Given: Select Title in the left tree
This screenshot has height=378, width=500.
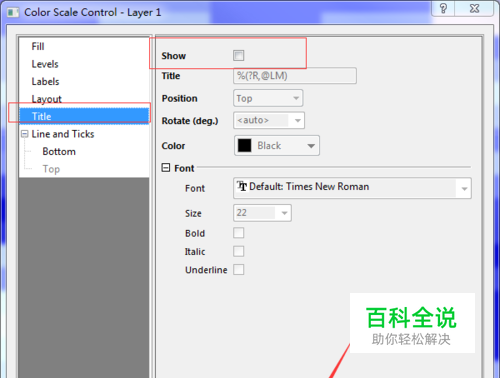Looking at the screenshot, I should (x=84, y=116).
